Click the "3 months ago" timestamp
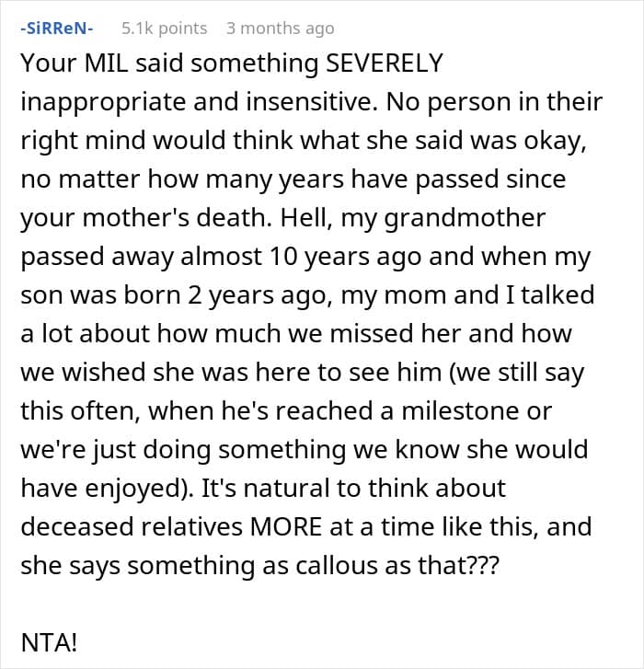Viewport: 644px width, 669px height. 281,29
